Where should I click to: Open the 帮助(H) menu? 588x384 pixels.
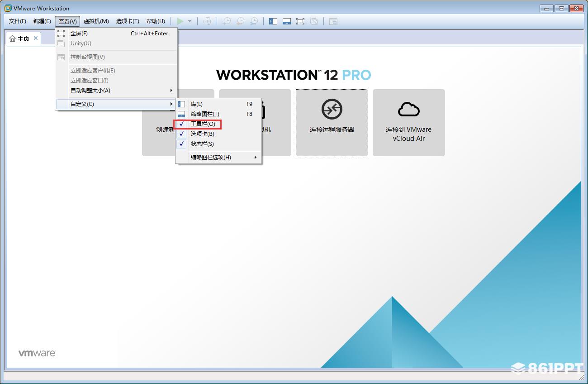click(x=156, y=21)
